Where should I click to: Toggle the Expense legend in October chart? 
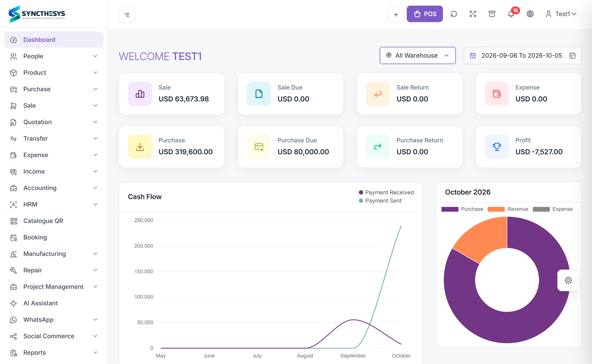coord(553,209)
